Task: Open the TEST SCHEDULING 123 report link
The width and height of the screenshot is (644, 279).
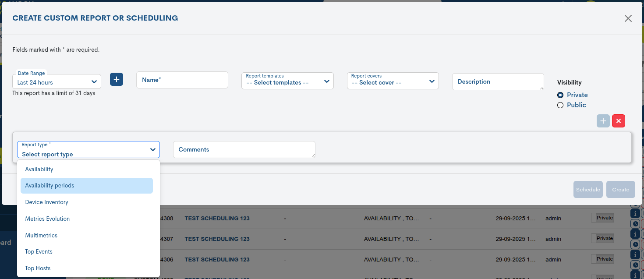Action: (216, 218)
